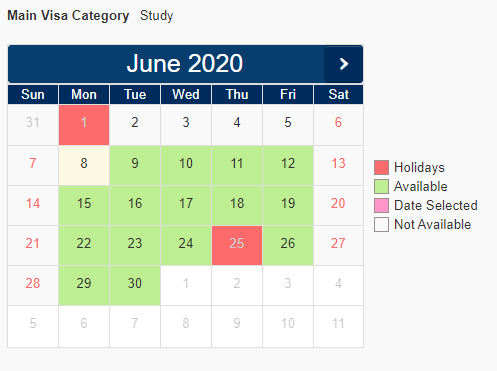Pick Friday June 19 date

pos(288,205)
